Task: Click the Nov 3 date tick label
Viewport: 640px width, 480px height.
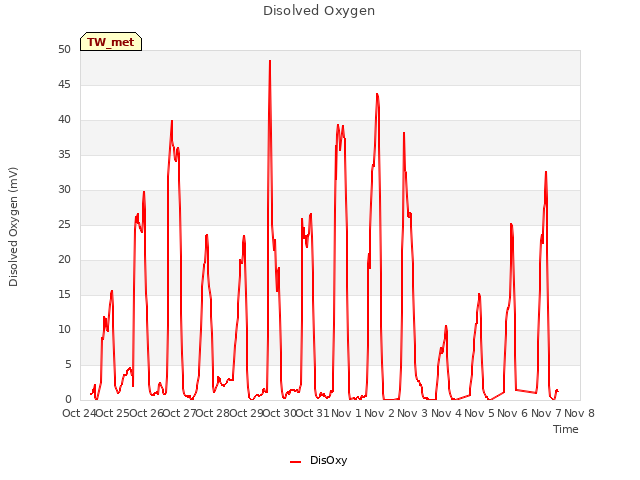Action: tap(413, 413)
